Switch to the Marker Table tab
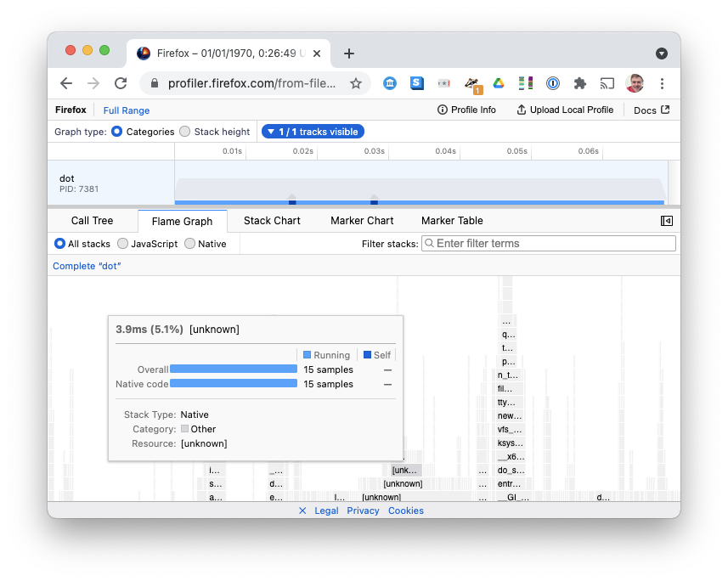This screenshot has width=728, height=581. click(452, 221)
